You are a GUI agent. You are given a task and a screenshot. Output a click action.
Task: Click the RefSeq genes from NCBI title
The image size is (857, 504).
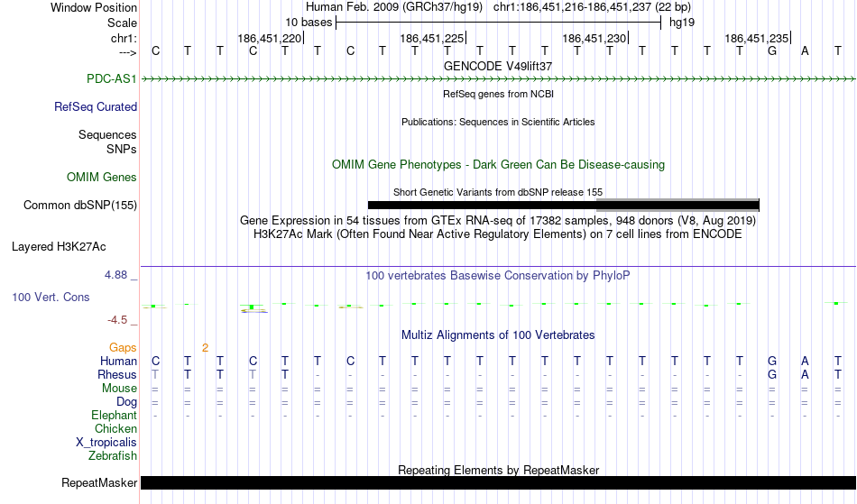pos(499,94)
